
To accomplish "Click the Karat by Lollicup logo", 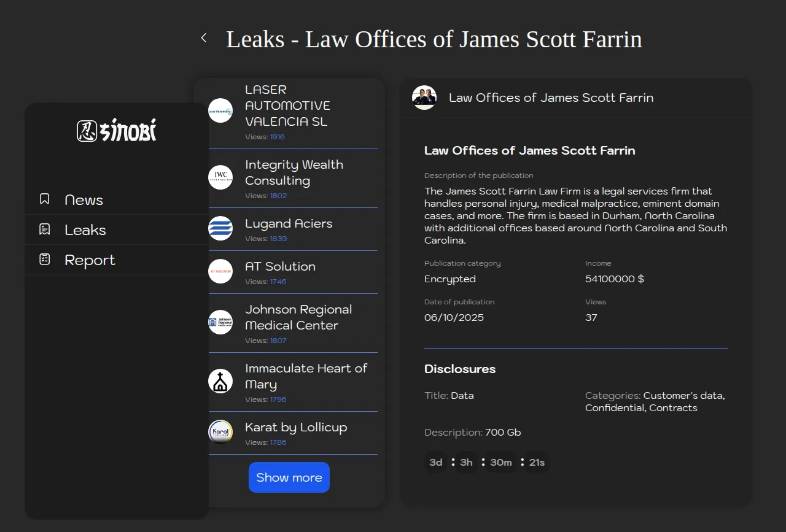I will coord(220,432).
